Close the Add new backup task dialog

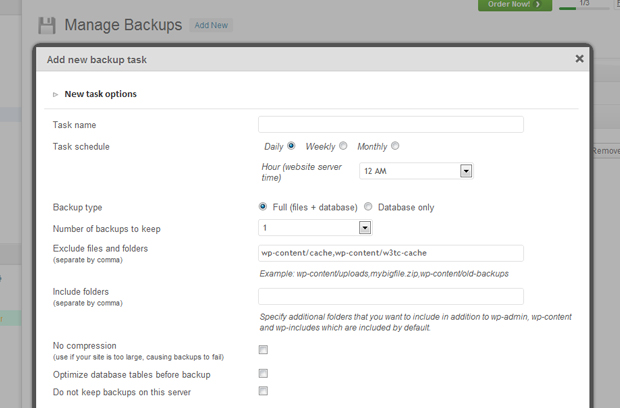coord(579,59)
